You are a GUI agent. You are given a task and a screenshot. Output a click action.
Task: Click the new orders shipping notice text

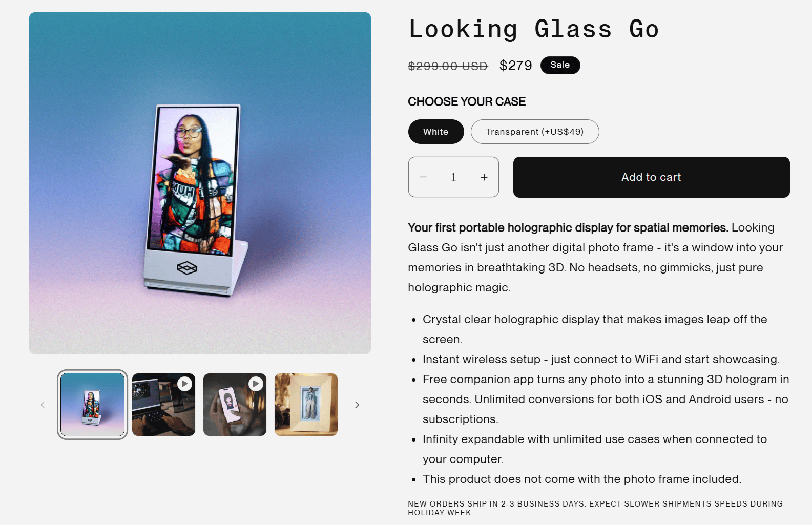click(595, 508)
